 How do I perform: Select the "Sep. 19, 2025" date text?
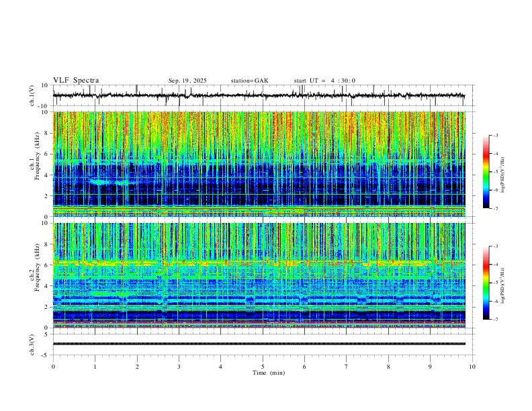pos(187,81)
